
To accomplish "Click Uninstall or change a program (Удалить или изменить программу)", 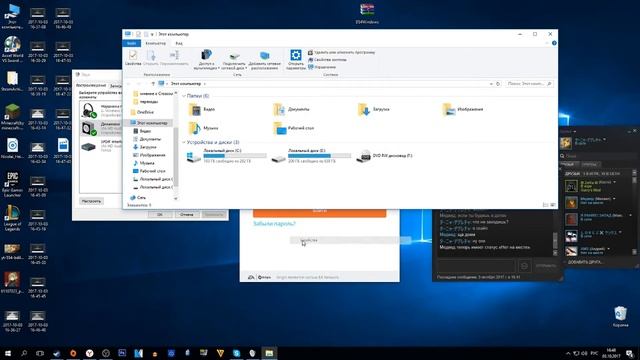I will [x=342, y=52].
